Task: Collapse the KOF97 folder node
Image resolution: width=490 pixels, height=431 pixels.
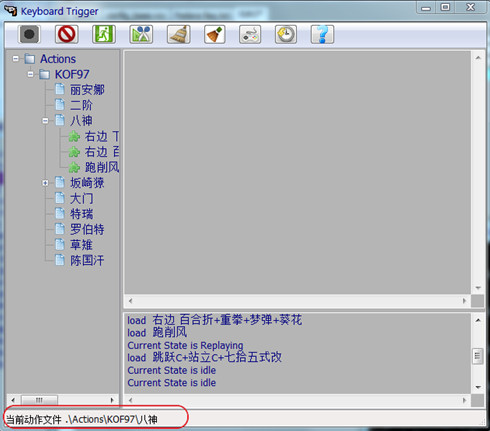Action: [x=31, y=74]
